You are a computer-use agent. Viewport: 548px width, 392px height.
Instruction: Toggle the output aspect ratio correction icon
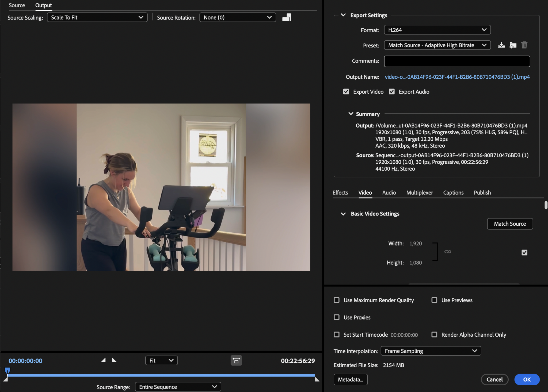click(x=286, y=17)
